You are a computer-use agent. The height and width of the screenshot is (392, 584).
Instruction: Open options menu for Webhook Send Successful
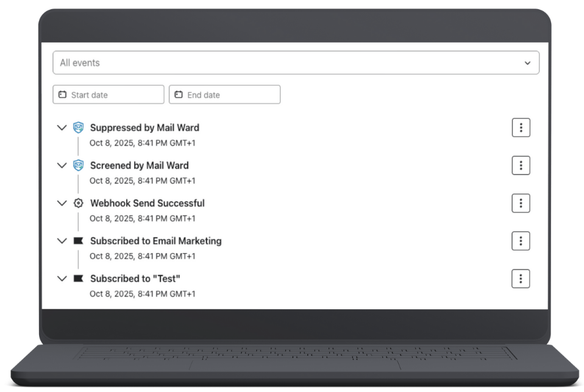[x=521, y=203]
